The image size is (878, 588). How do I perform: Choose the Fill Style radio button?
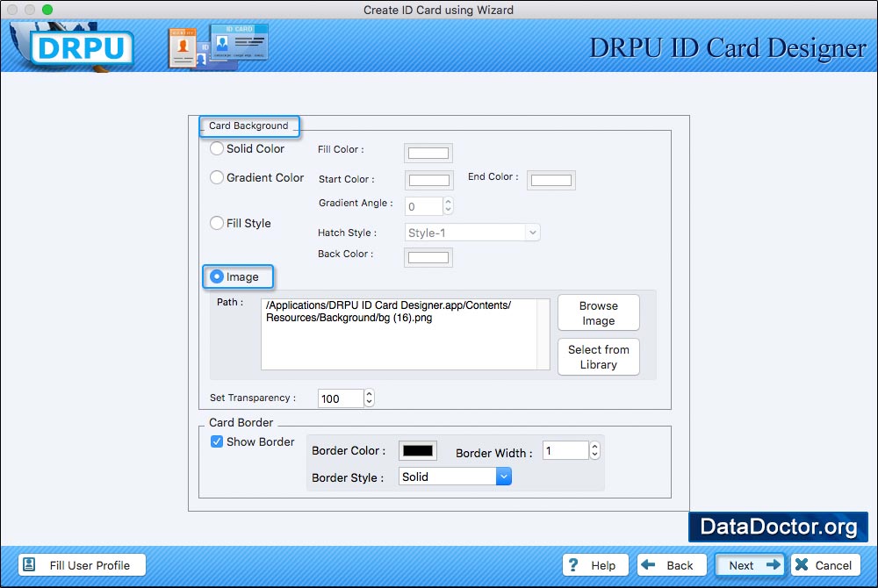tap(217, 223)
